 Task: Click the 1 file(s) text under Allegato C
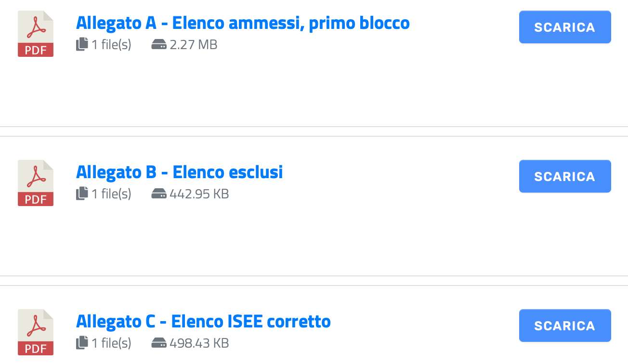point(111,343)
